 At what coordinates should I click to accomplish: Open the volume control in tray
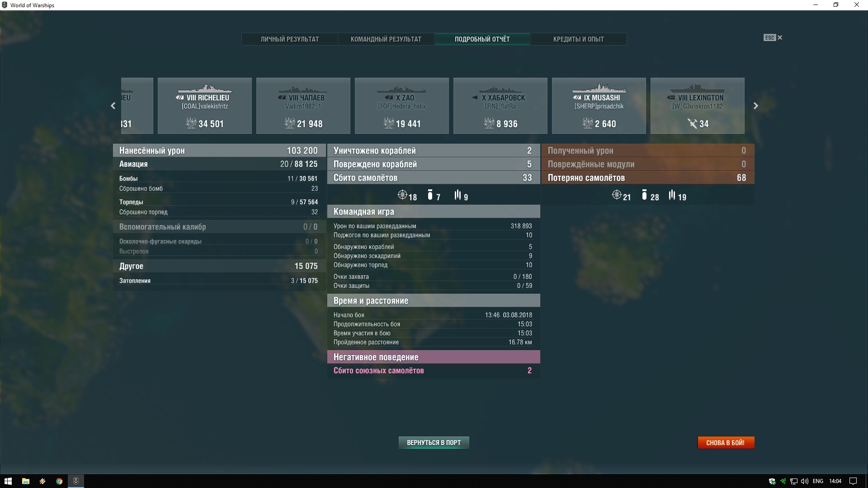click(805, 481)
